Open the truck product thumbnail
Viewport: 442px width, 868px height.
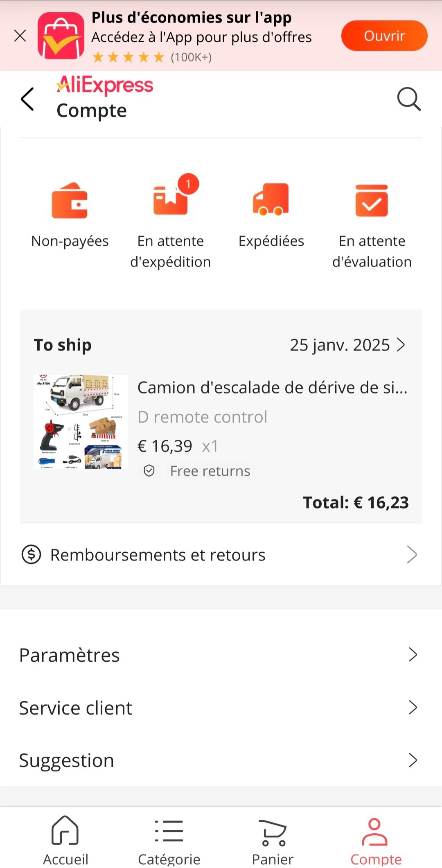click(80, 422)
